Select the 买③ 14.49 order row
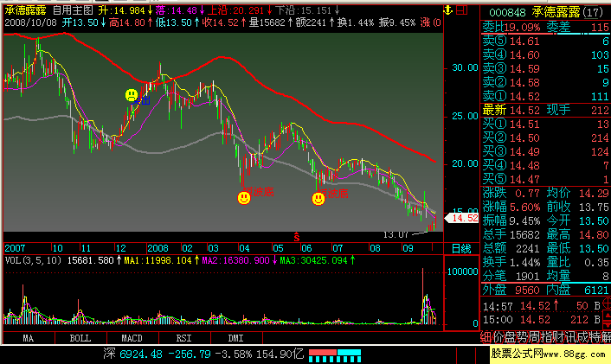 pos(545,152)
